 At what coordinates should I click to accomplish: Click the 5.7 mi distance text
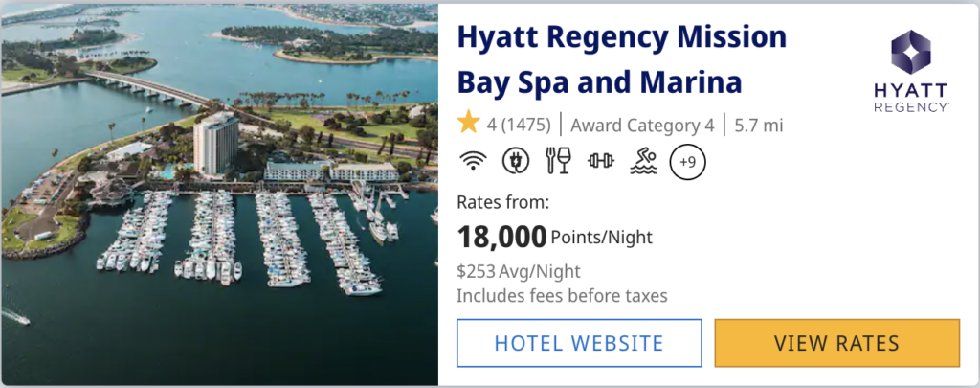point(759,125)
